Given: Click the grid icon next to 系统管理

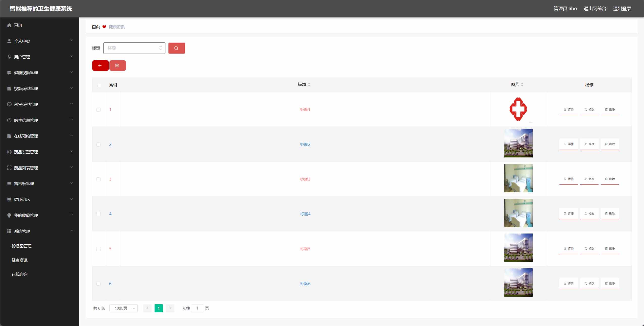Looking at the screenshot, I should tap(9, 231).
